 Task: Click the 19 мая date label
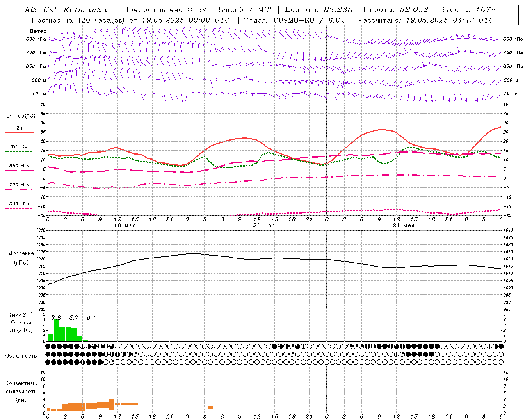click(x=124, y=226)
